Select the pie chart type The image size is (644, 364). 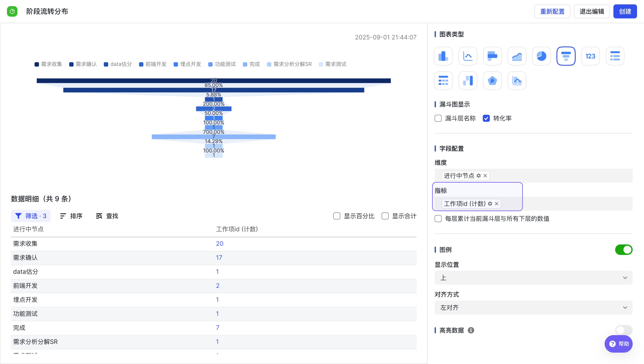click(x=541, y=56)
